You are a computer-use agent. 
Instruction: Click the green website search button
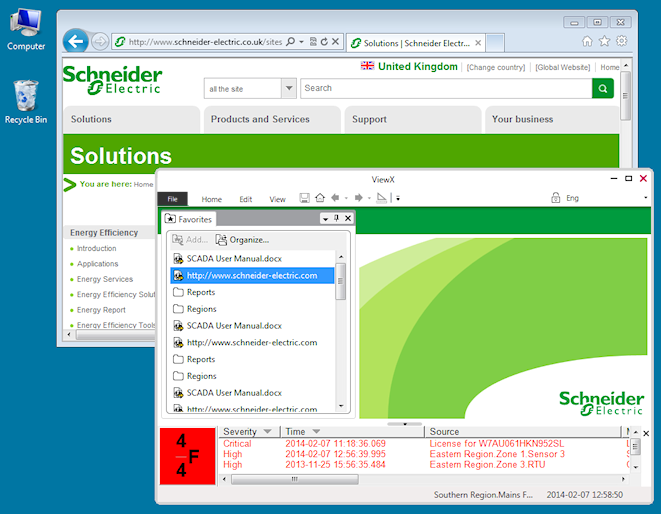pyautogui.click(x=602, y=88)
